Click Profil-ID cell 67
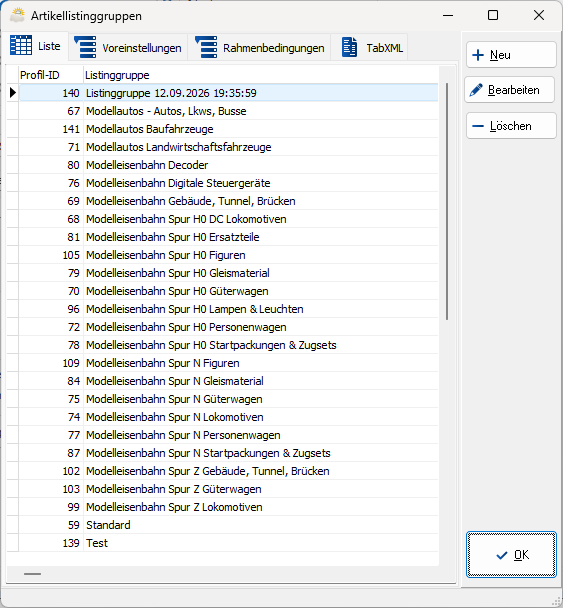The height and width of the screenshot is (608, 563). pos(51,111)
